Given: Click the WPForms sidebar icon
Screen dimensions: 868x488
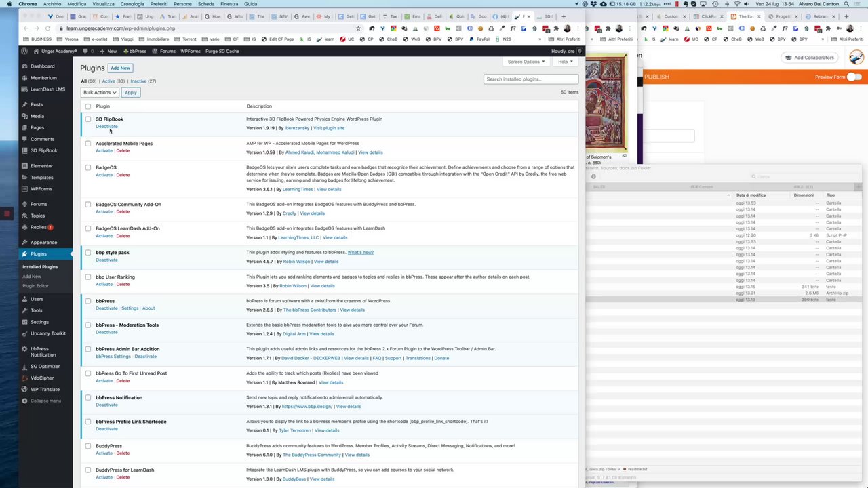Looking at the screenshot, I should [x=24, y=188].
